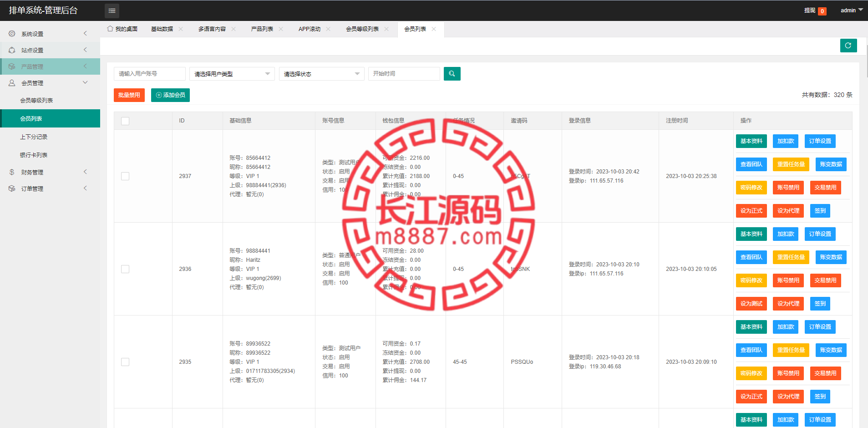Click 签到 for member 2936

(x=820, y=304)
